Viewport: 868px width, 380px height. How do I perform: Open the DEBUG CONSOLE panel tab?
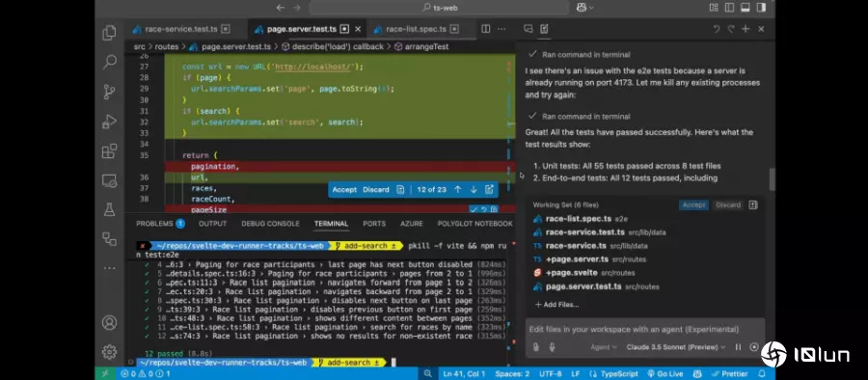pos(270,224)
